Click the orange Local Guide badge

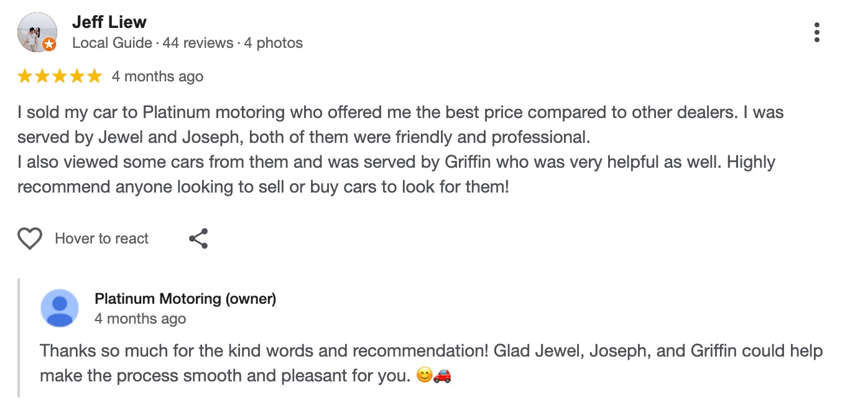(x=49, y=45)
